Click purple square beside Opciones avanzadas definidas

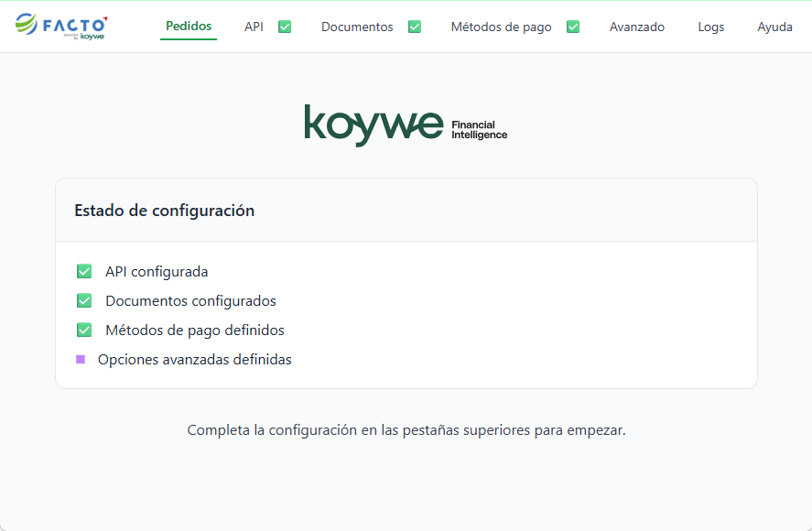click(81, 359)
